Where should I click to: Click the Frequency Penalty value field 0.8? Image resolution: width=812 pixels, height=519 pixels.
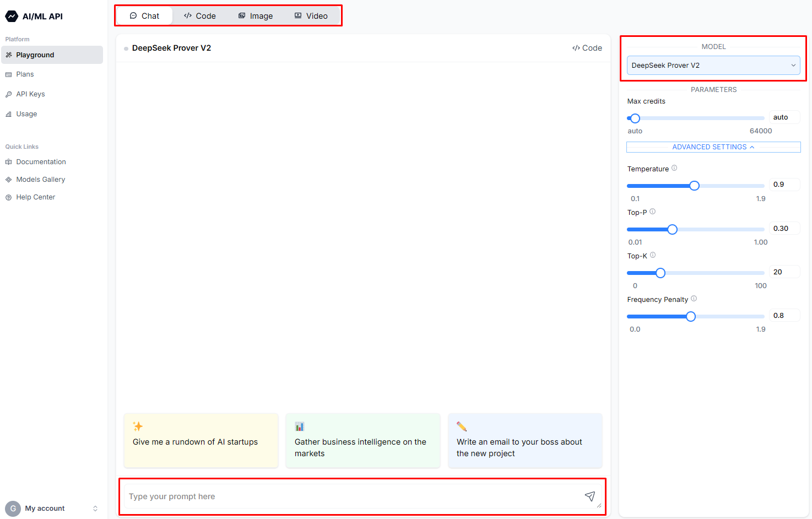[784, 315]
